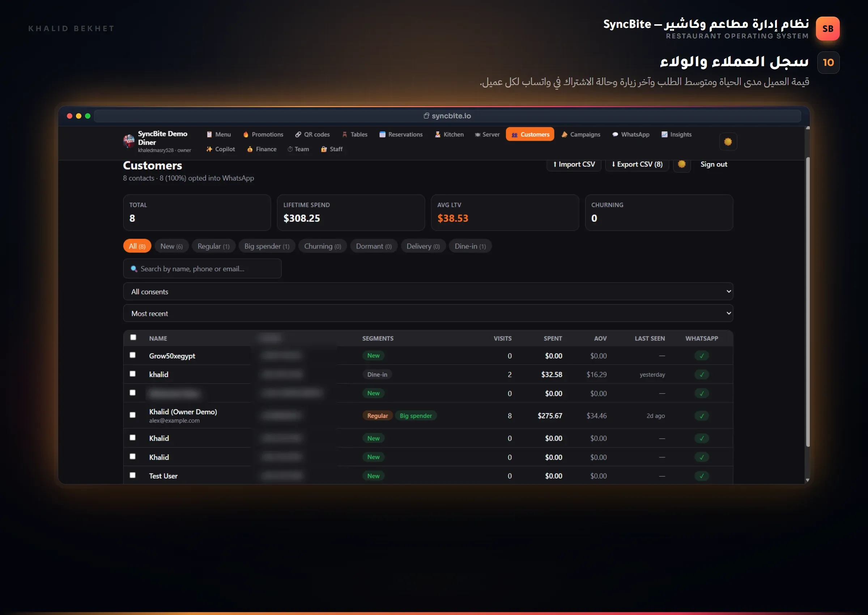Image resolution: width=868 pixels, height=615 pixels.
Task: Click the sun theme icon beside Sign out
Action: 682,164
